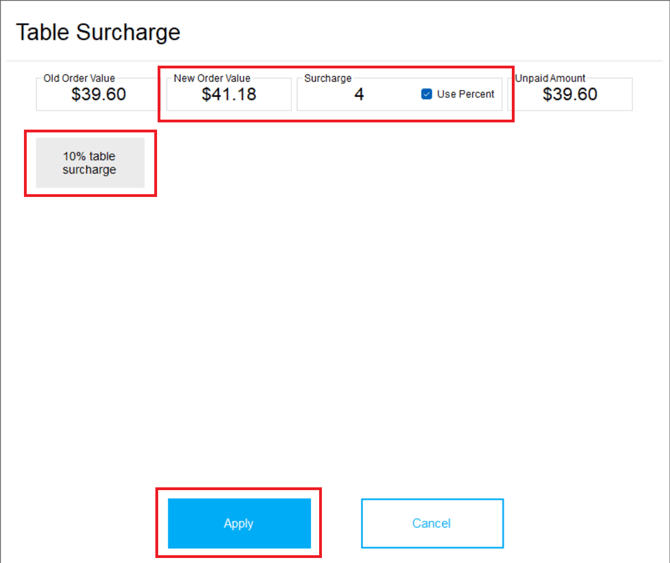
Task: Click the 'New Order Value' label
Action: 212,79
